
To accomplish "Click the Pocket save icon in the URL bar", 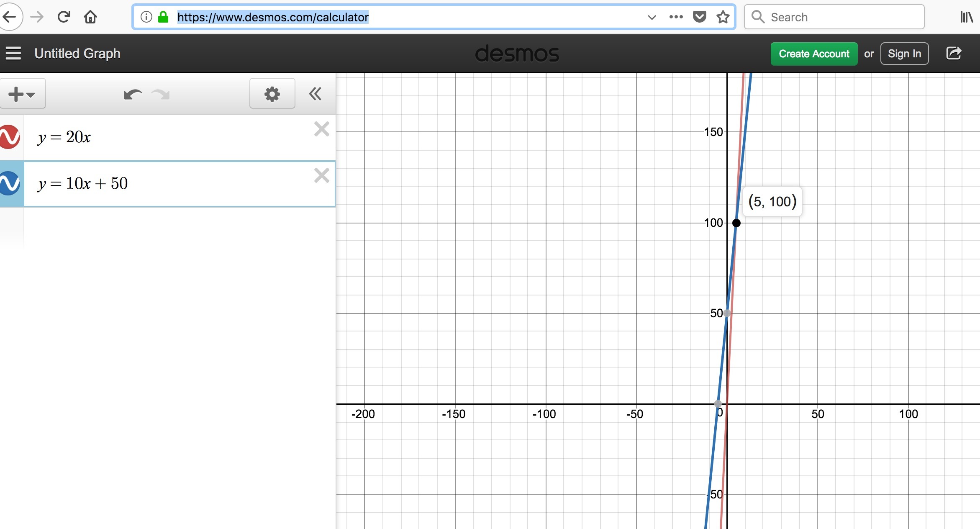I will click(x=699, y=17).
